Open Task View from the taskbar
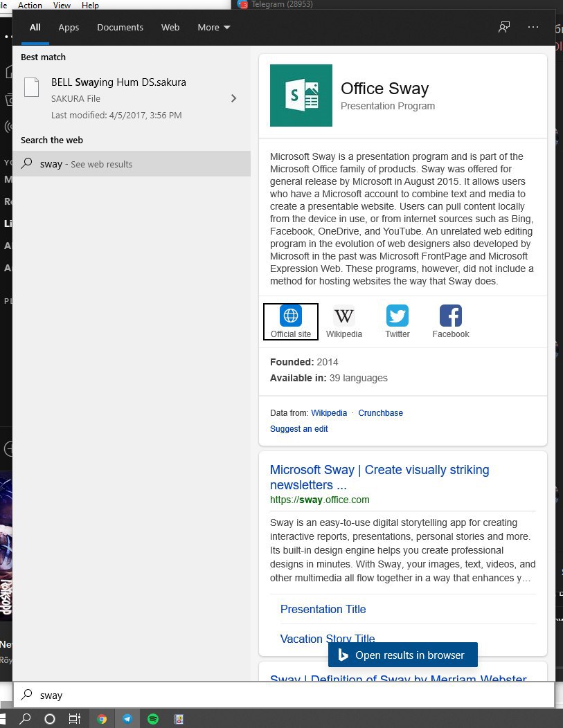Image resolution: width=563 pixels, height=728 pixels. (x=75, y=719)
